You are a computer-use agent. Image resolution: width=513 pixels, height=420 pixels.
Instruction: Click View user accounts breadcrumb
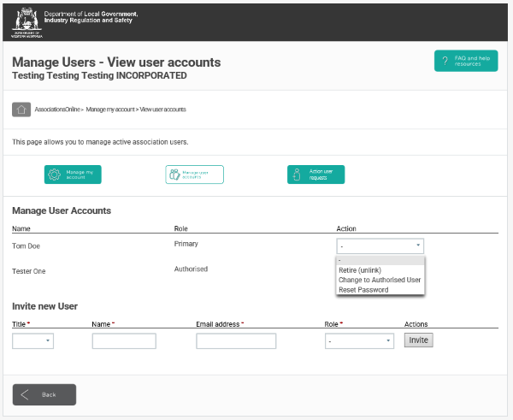[163, 109]
